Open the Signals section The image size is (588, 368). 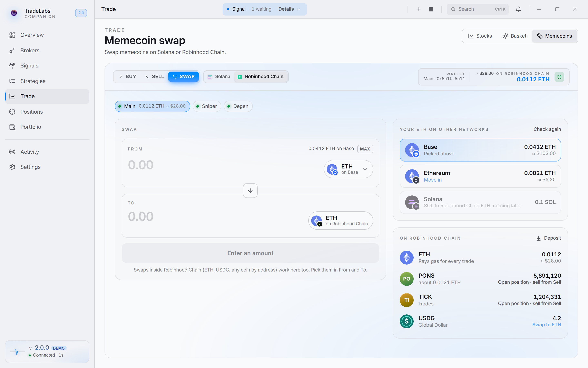(x=47, y=66)
